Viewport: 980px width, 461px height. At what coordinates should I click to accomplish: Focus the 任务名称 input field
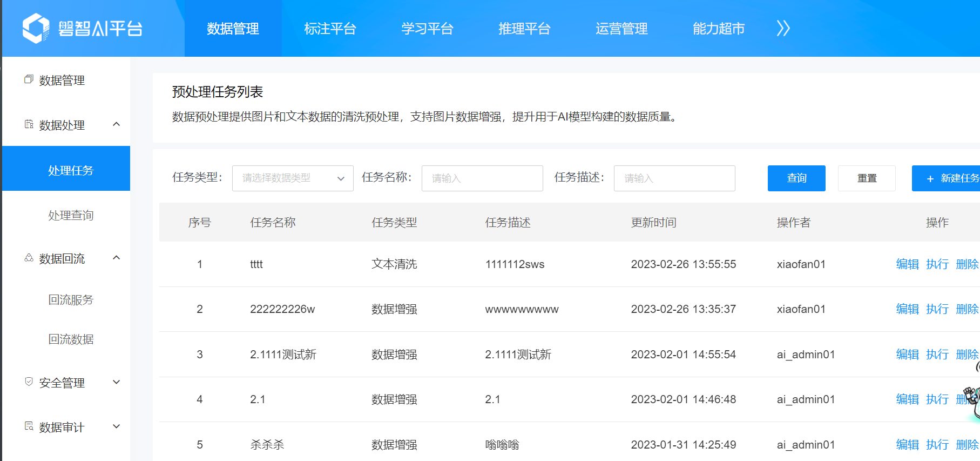pyautogui.click(x=482, y=178)
